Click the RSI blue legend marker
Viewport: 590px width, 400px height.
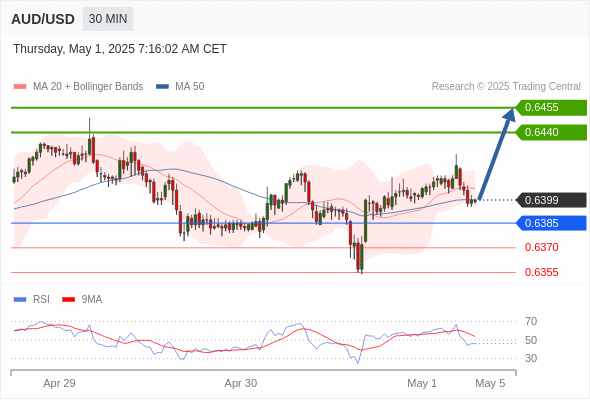(20, 300)
